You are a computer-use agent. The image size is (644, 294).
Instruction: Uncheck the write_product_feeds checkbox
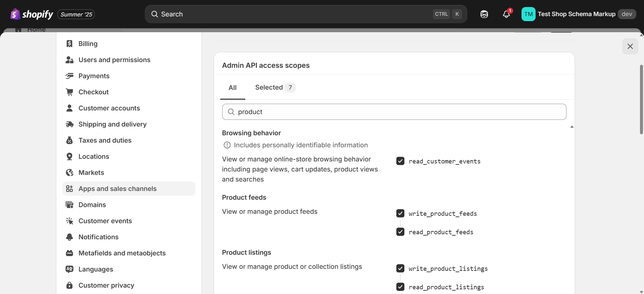click(400, 213)
